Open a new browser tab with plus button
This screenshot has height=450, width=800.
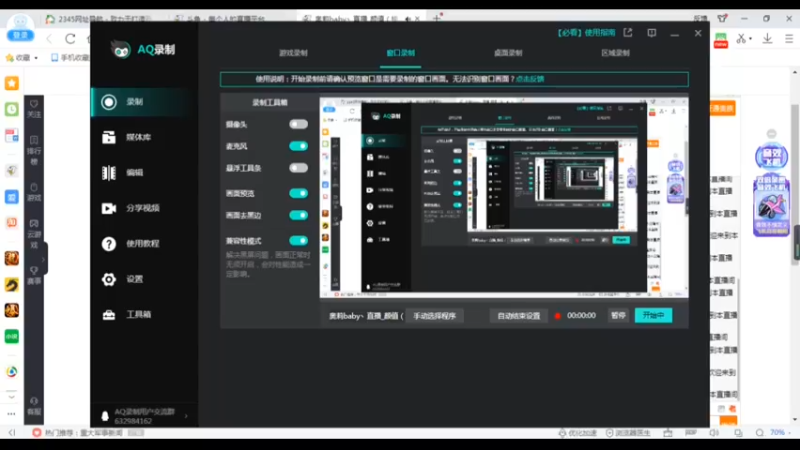click(x=437, y=18)
